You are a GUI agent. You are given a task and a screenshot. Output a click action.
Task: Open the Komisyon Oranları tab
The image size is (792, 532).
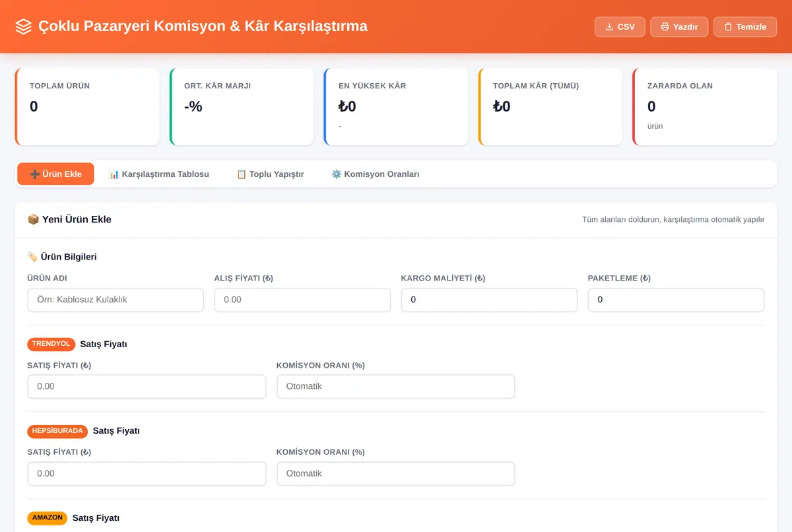click(x=376, y=174)
